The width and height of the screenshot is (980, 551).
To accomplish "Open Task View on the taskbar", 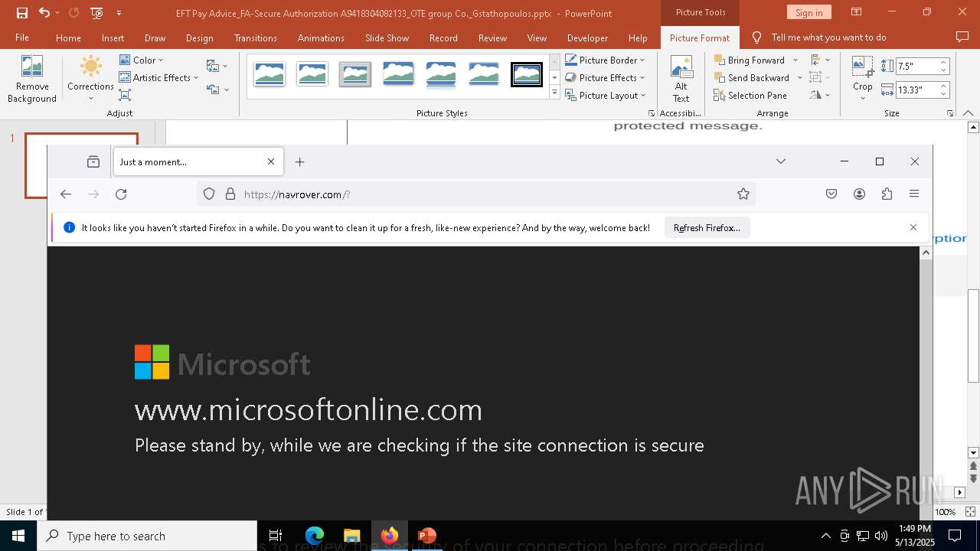I will pos(276,536).
